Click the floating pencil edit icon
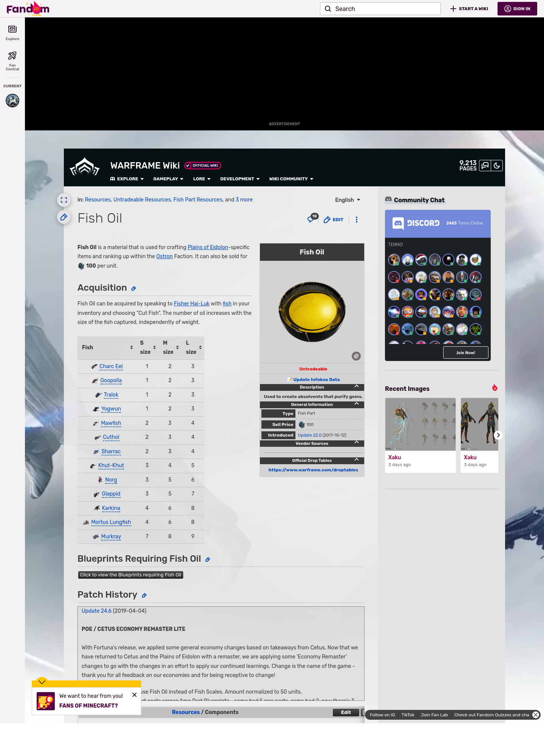Image resolution: width=544 pixels, height=756 pixels. pos(64,217)
